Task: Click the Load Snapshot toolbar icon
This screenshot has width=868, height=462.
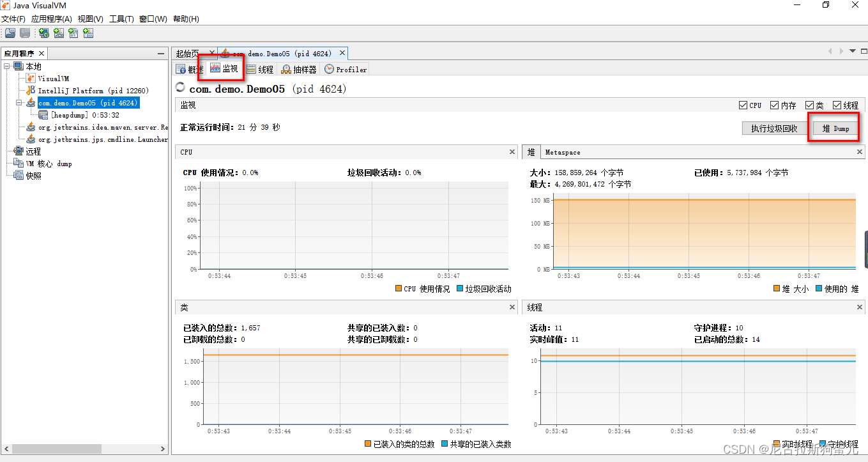Action: click(10, 33)
